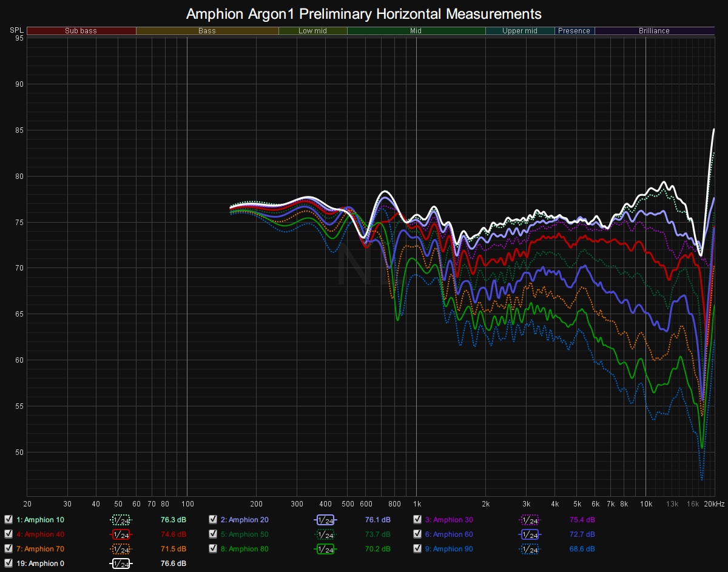
Task: Click the 95 tick on the SPL axis
Action: [19, 38]
